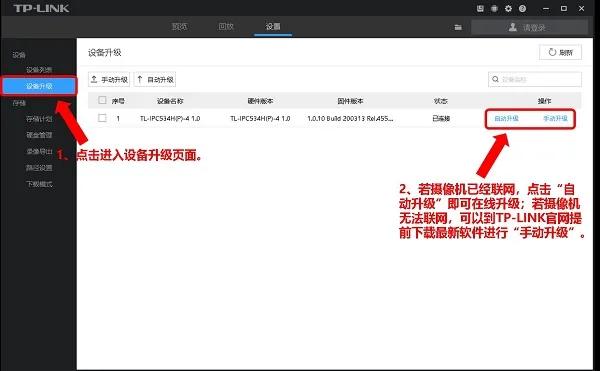
Task: Click 自动升级 link in the device row
Action: pyautogui.click(x=506, y=119)
